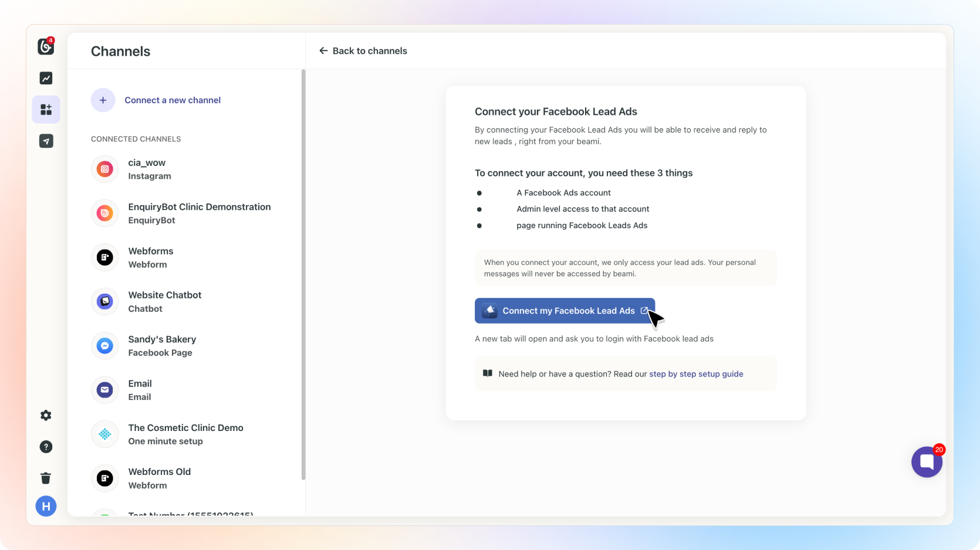Select Website Chatbot channel name

[165, 295]
